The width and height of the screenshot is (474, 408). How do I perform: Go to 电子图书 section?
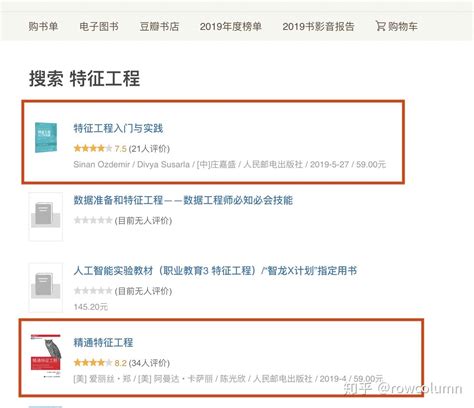(99, 26)
